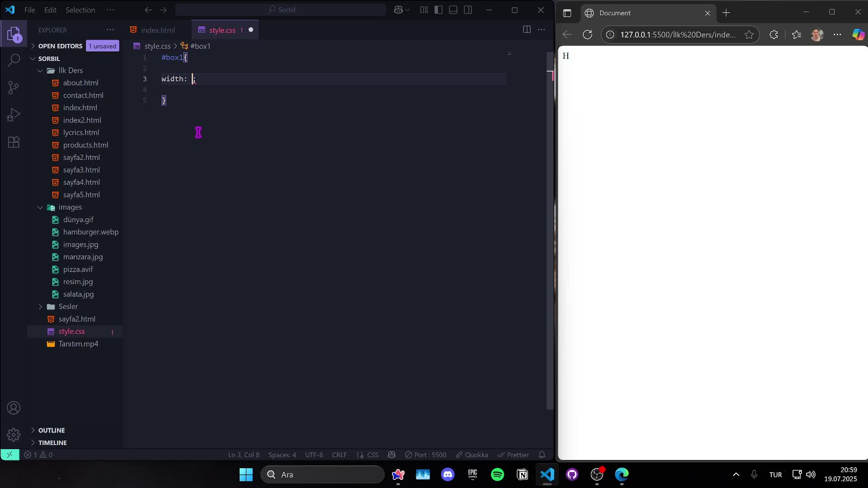This screenshot has width=868, height=488.
Task: Open editor More Actions ellipsis
Action: click(541, 29)
